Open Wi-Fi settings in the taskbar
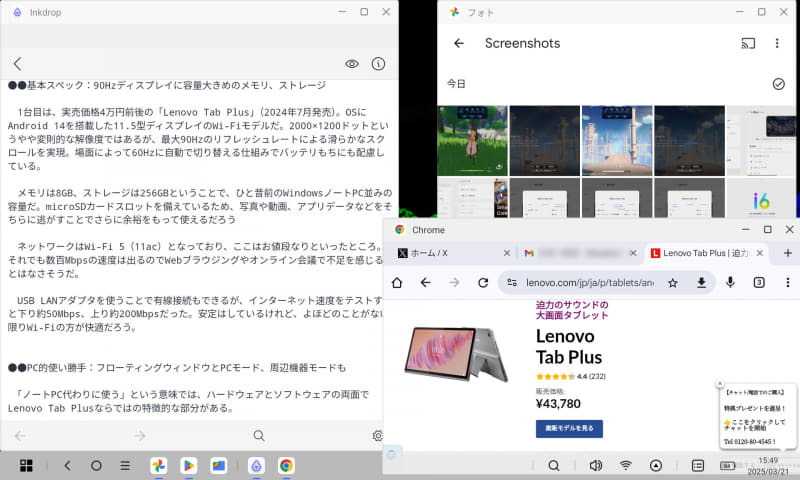Image resolution: width=800 pixels, height=480 pixels. [626, 465]
